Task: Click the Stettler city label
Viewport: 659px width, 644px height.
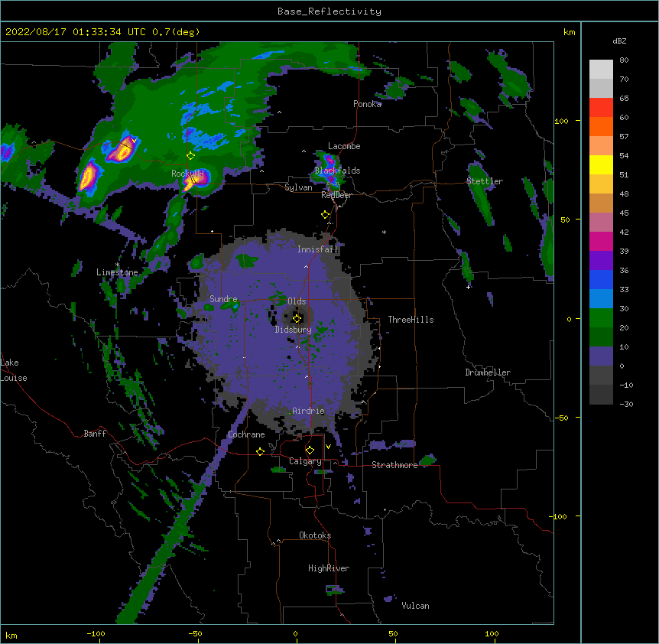Action: [x=485, y=181]
